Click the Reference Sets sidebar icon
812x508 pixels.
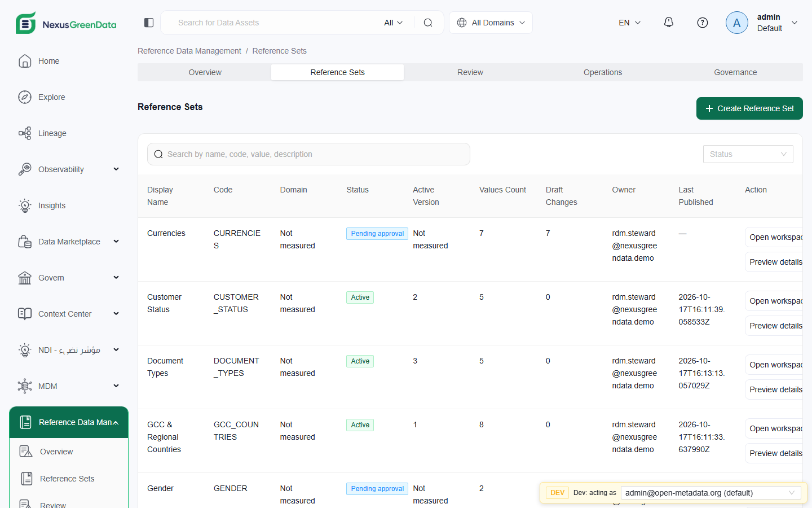(x=27, y=479)
